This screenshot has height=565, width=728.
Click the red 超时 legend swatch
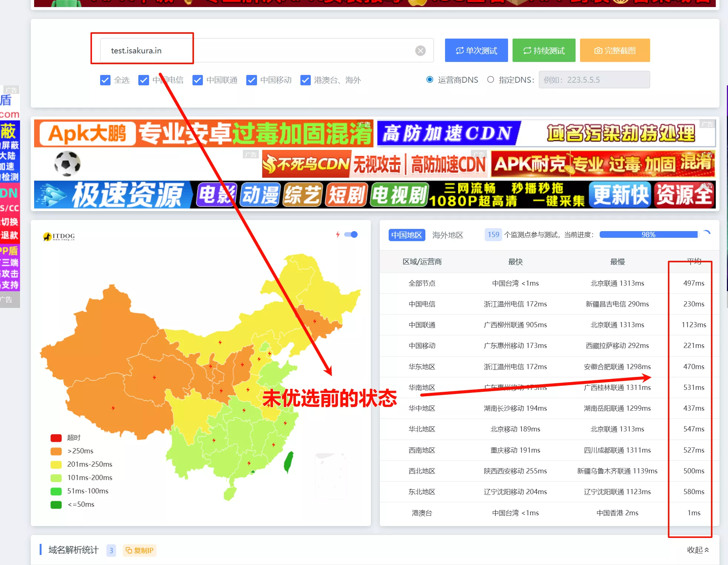tap(56, 438)
